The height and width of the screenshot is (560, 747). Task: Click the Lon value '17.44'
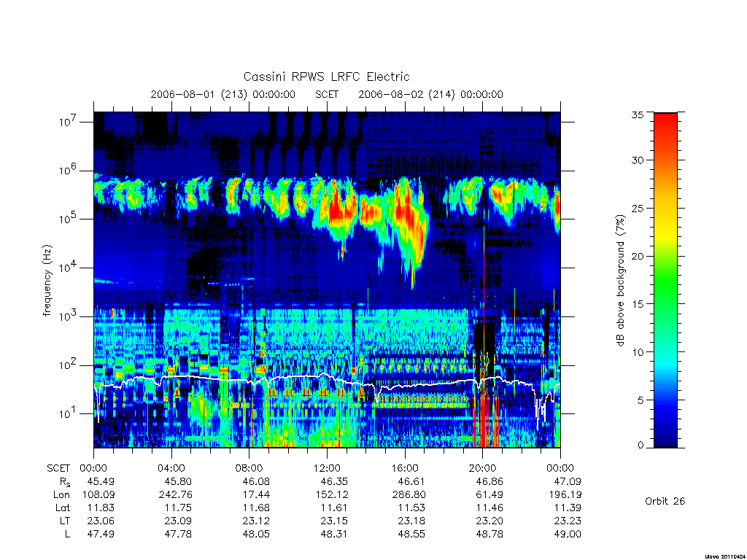click(256, 495)
